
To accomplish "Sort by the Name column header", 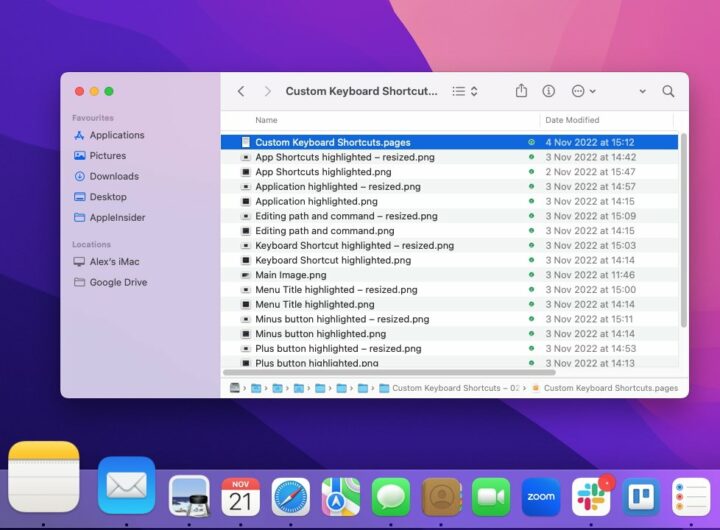I will [266, 120].
